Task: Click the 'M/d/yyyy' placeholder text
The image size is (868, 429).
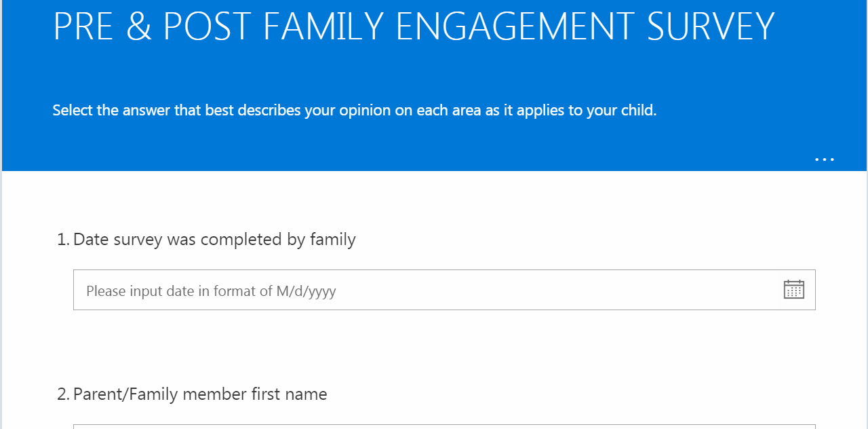Action: (306, 291)
